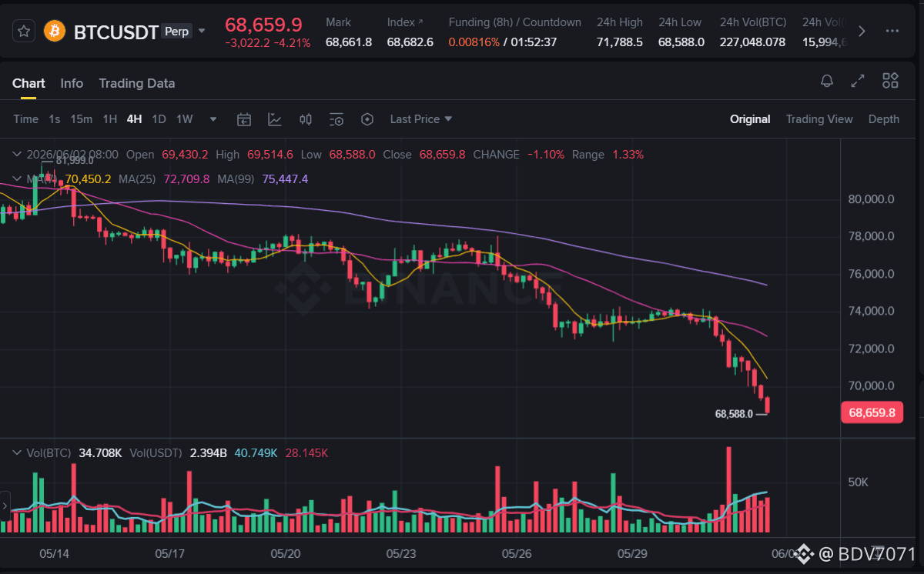
Task: Collapse the OHLC info row chevron
Action: coord(17,154)
